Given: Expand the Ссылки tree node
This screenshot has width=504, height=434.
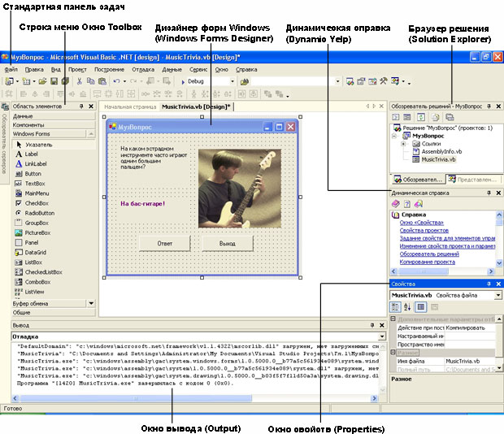Looking at the screenshot, I should (x=402, y=144).
